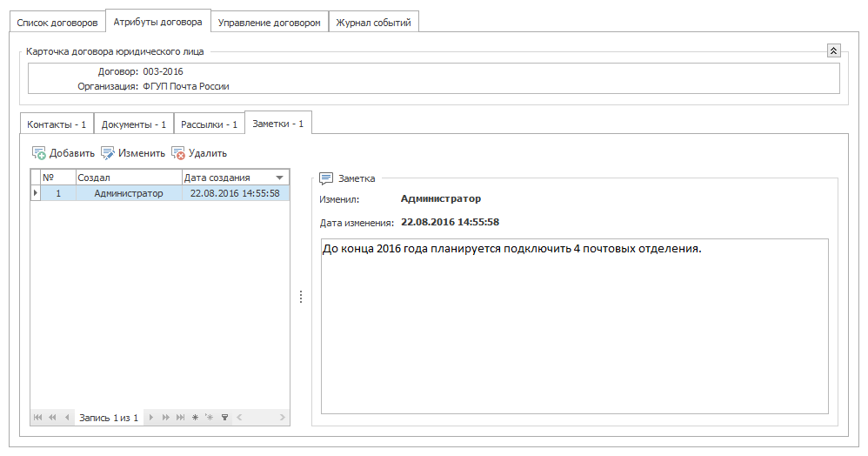Viewport: 868px width, 456px height.
Task: Open the filter funnel in navigator
Action: (x=224, y=417)
